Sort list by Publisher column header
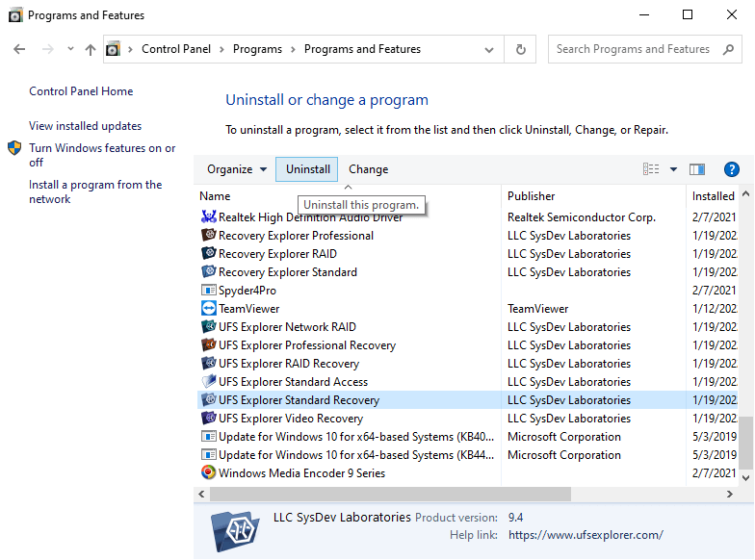This screenshot has height=560, width=755. pyautogui.click(x=532, y=196)
